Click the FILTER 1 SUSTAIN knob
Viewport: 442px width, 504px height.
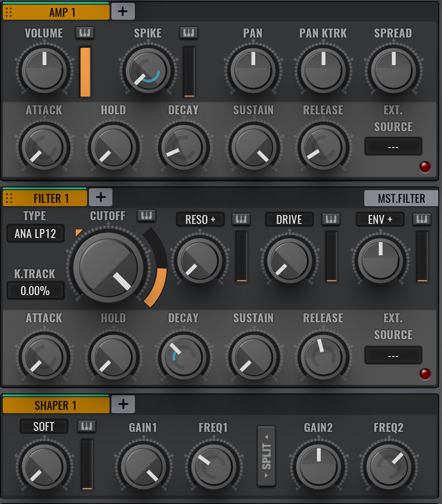254,357
